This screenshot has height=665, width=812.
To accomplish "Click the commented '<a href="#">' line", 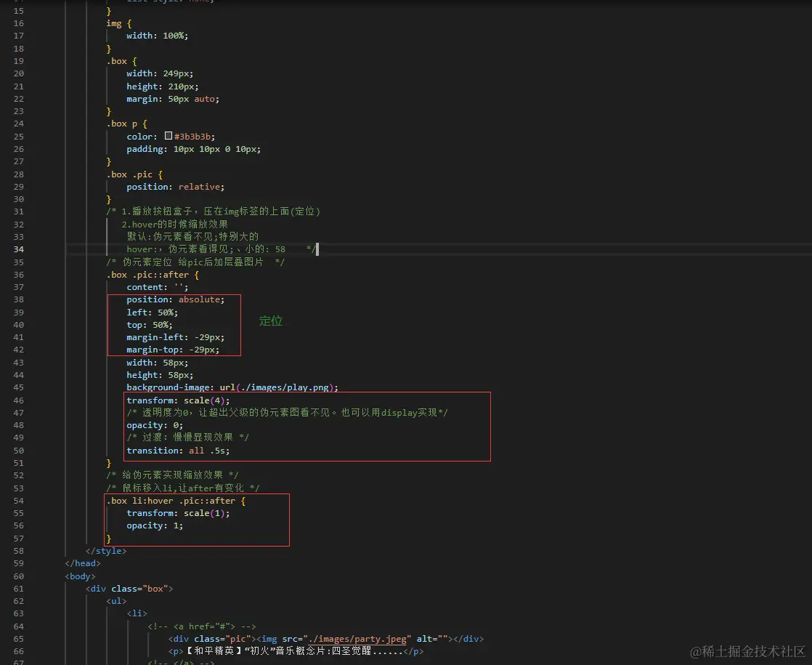I will coord(201,626).
